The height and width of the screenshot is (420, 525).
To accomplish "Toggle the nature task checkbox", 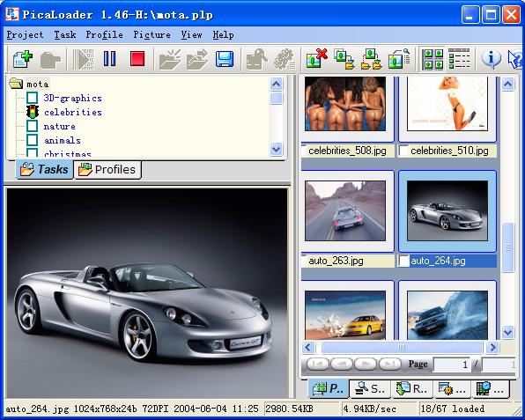I will [33, 126].
